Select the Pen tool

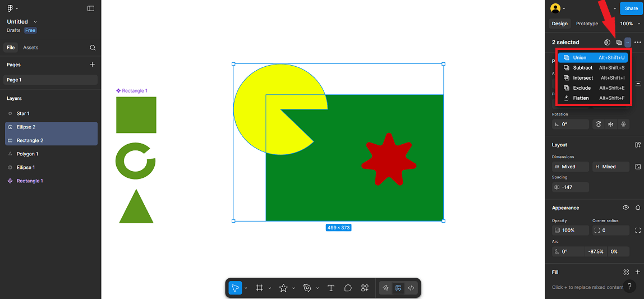tap(307, 288)
